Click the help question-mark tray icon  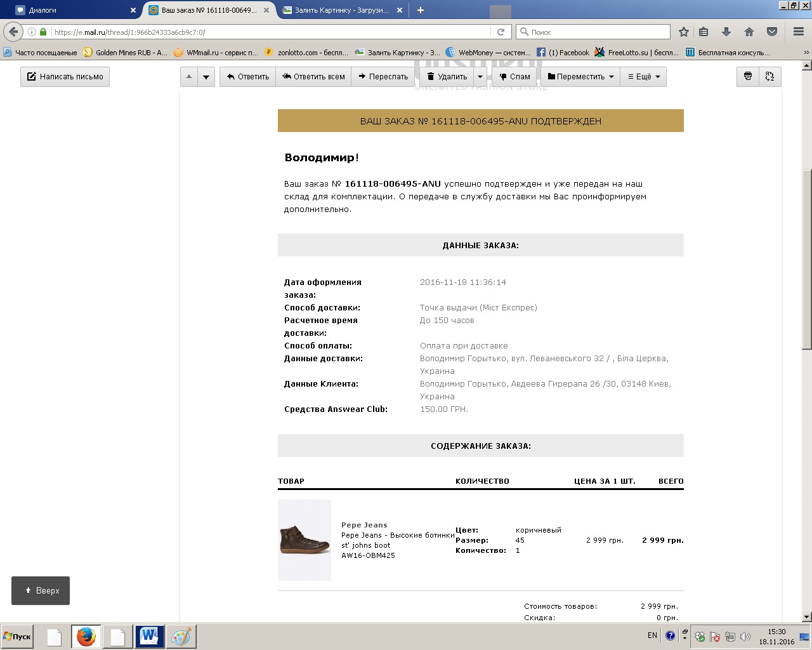[x=670, y=635]
